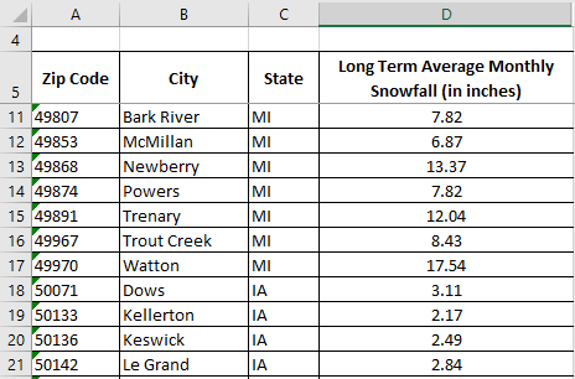Image resolution: width=575 pixels, height=379 pixels.
Task: Select zip code cell 49853
Action: point(76,141)
